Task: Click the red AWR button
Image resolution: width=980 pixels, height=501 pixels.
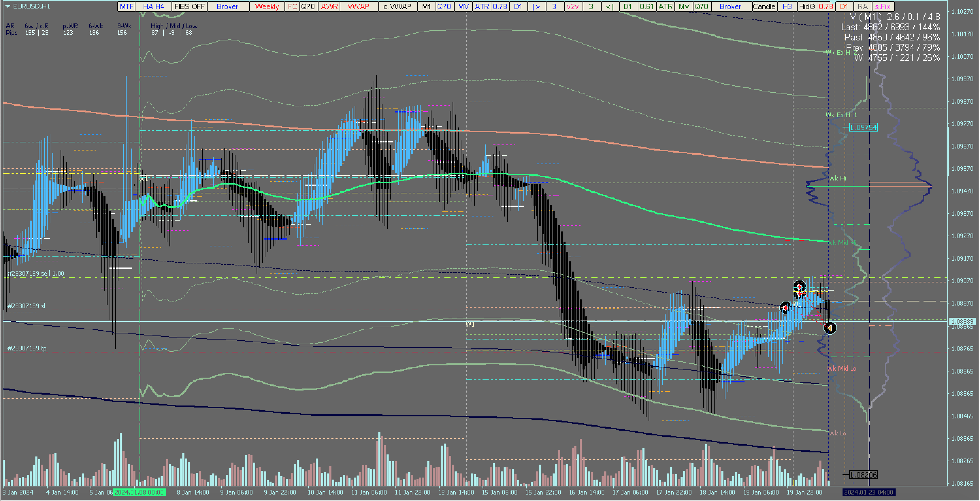Action: [329, 6]
